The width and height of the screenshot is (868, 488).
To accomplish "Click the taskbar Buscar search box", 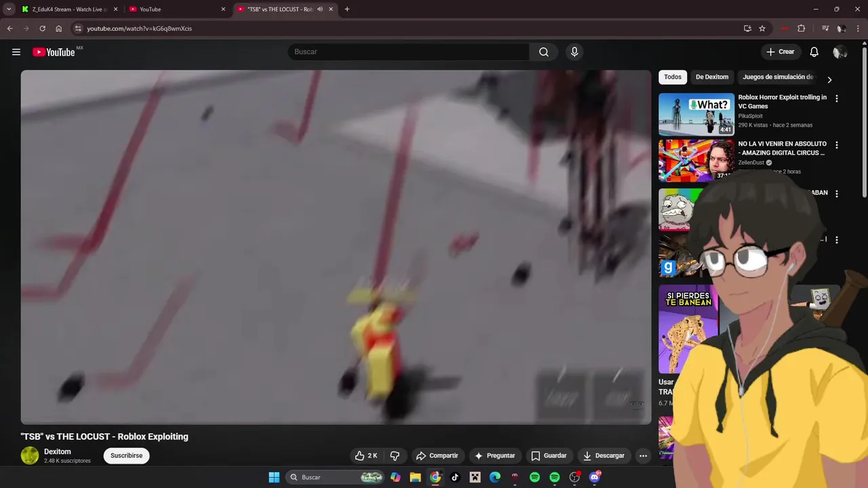I will click(335, 477).
